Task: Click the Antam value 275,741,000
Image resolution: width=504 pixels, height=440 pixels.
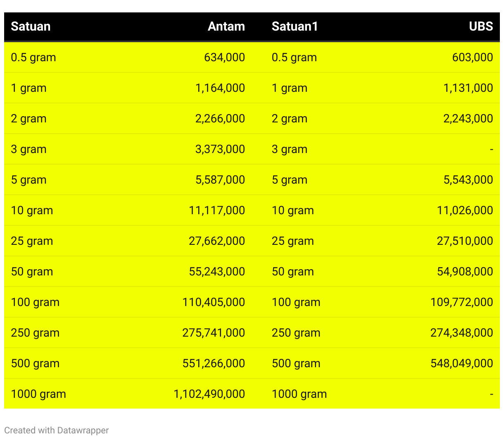Action: coord(214,333)
